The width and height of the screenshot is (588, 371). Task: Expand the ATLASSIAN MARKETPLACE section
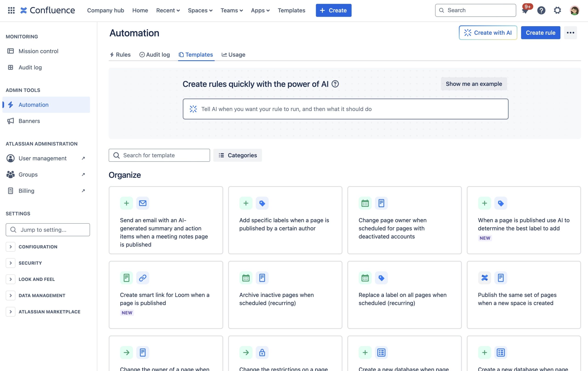coord(11,312)
